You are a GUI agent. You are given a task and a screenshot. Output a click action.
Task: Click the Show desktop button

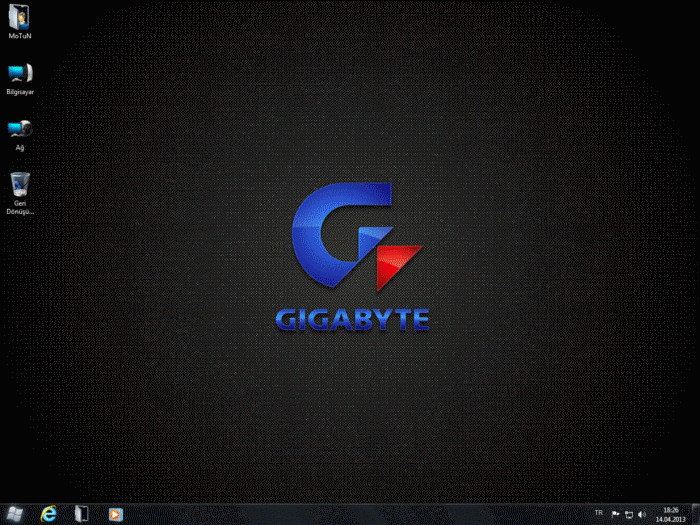696,514
